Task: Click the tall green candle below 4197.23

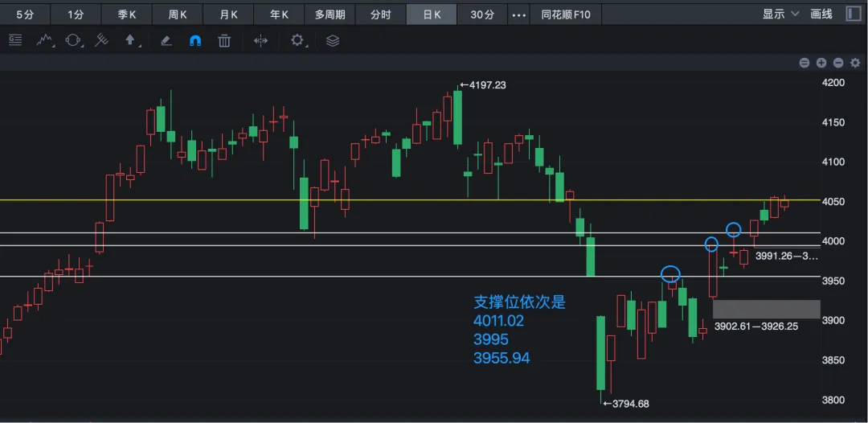Action: click(x=458, y=117)
